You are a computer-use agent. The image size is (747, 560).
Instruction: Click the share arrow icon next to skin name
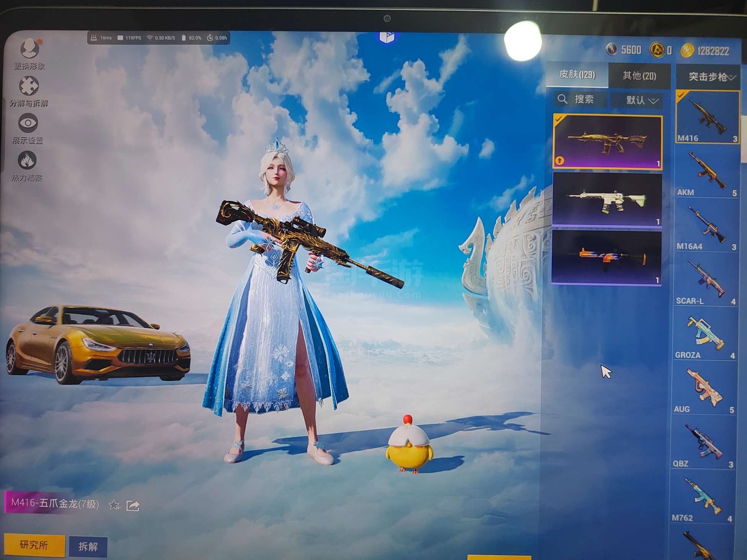[133, 506]
